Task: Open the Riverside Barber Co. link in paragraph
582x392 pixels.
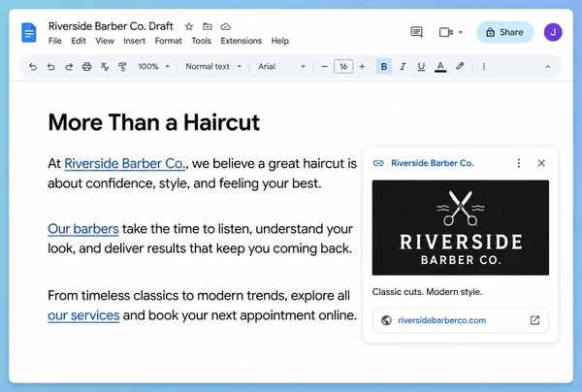Action: [124, 164]
